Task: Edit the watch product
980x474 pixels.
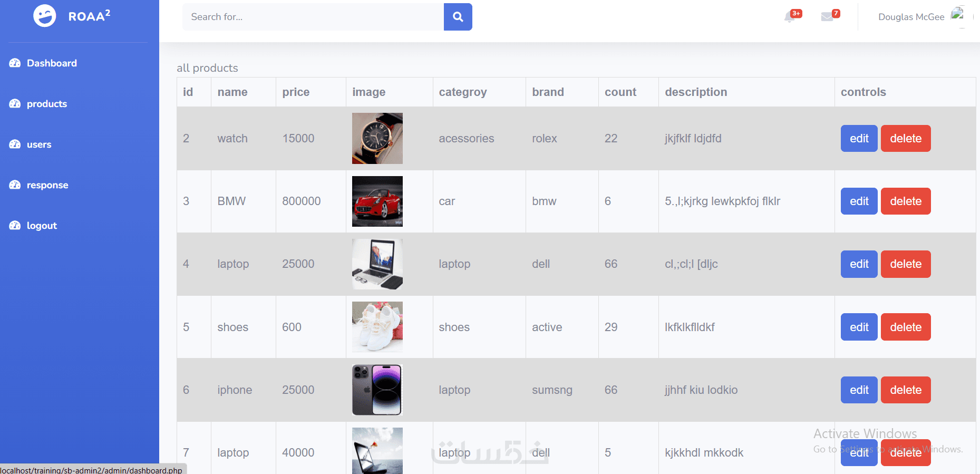Action: 859,138
